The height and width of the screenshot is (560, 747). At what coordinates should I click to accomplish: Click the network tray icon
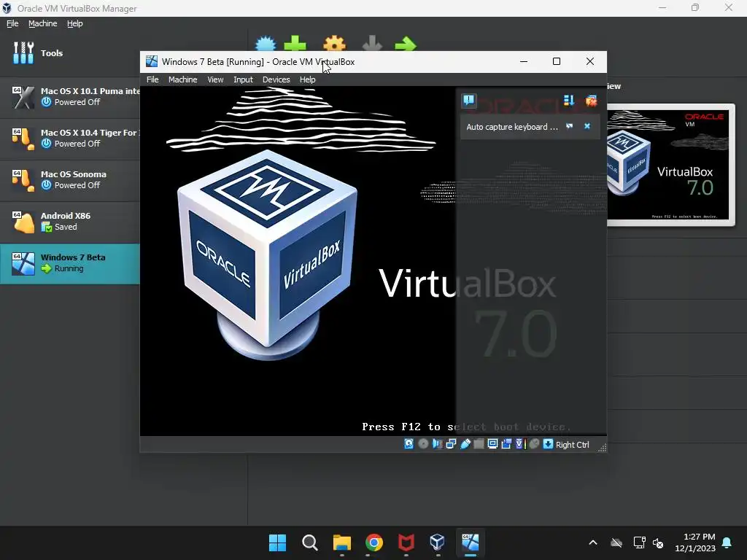(639, 542)
